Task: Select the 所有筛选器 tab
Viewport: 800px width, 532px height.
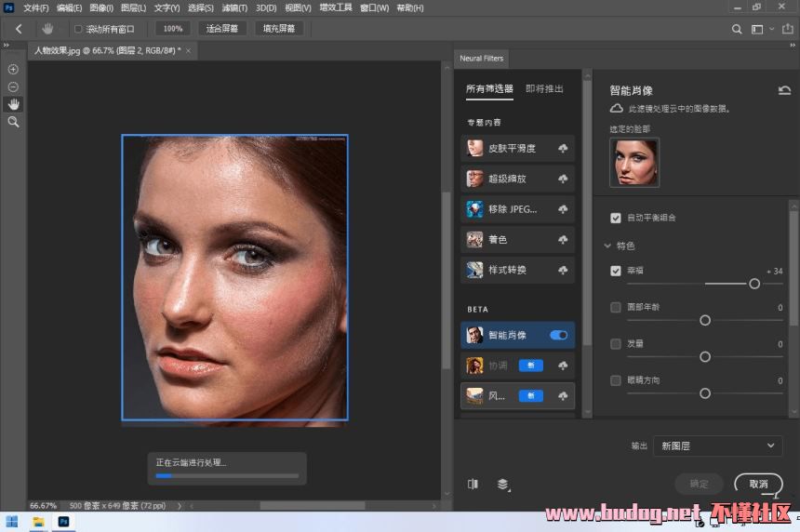Action: point(489,88)
